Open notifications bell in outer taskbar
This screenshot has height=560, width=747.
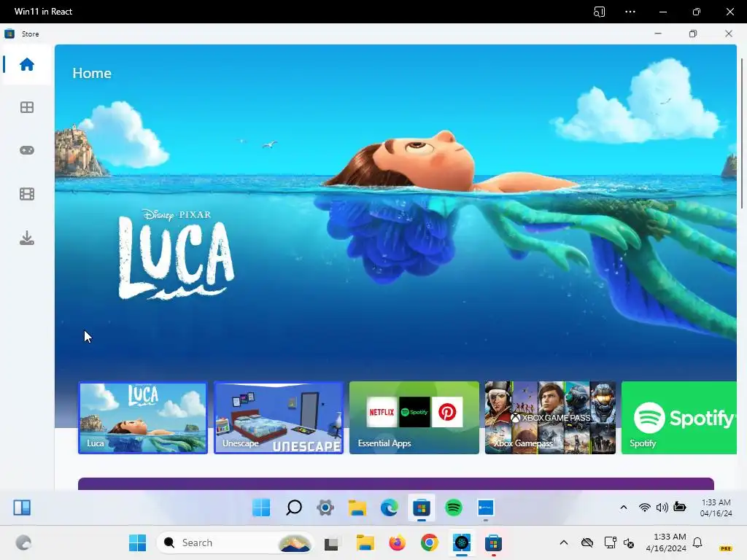click(x=697, y=542)
